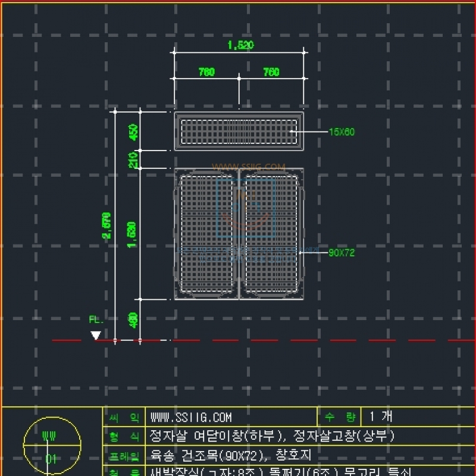
Task: Click the FL. floor level label
Action: coord(96,320)
